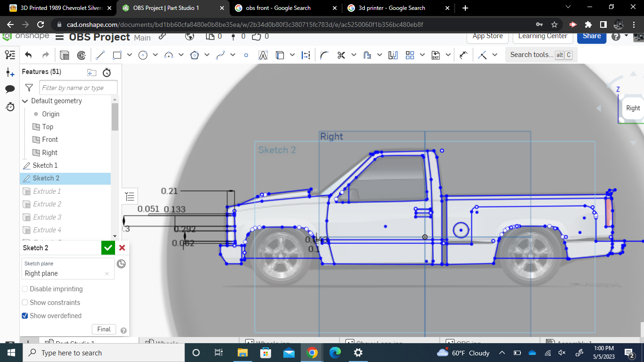Activate the Circle tool
Image resolution: width=644 pixels, height=362 pixels.
tap(143, 55)
